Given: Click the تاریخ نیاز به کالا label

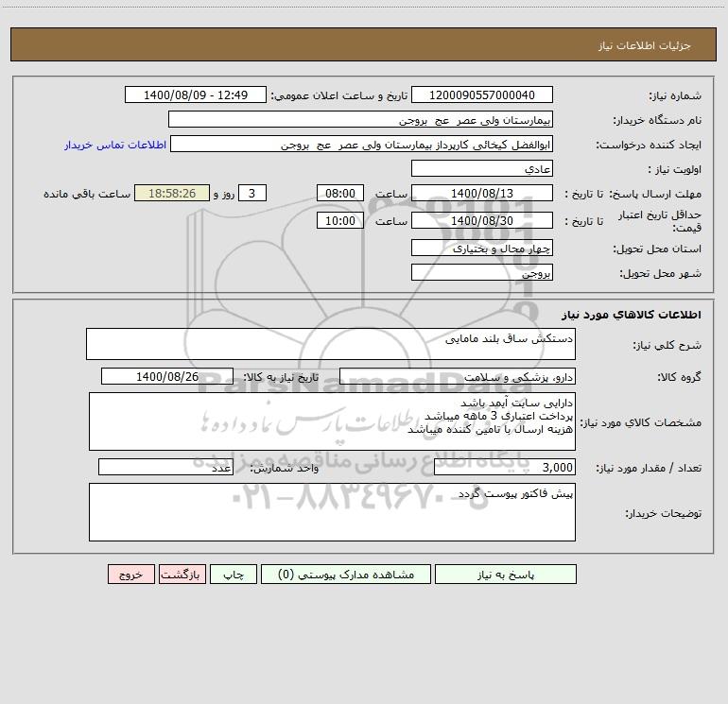Looking at the screenshot, I should pyautogui.click(x=282, y=377).
